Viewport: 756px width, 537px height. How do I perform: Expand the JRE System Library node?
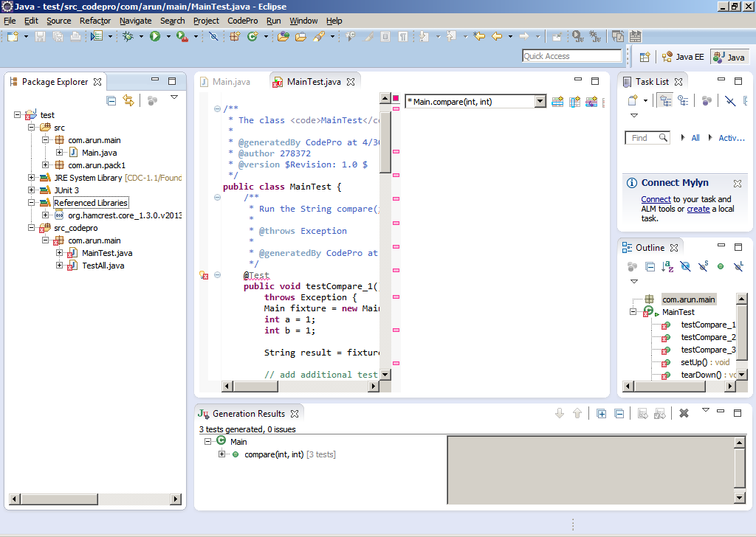32,178
